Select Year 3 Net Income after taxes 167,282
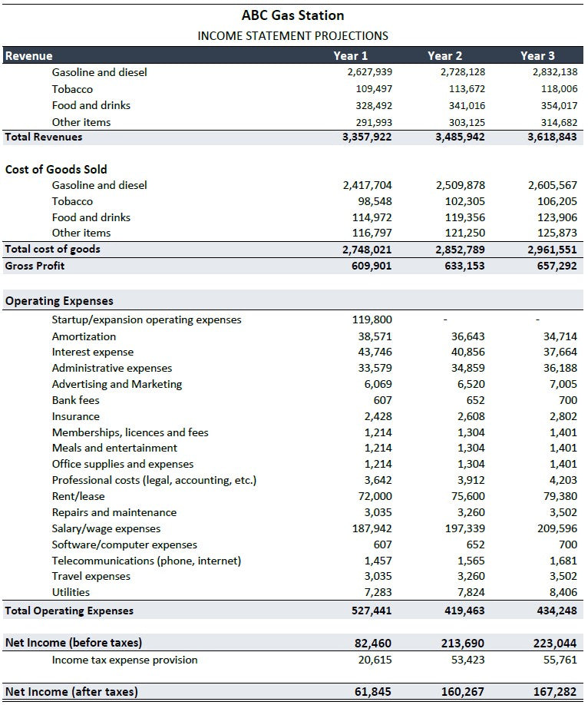 (x=555, y=692)
